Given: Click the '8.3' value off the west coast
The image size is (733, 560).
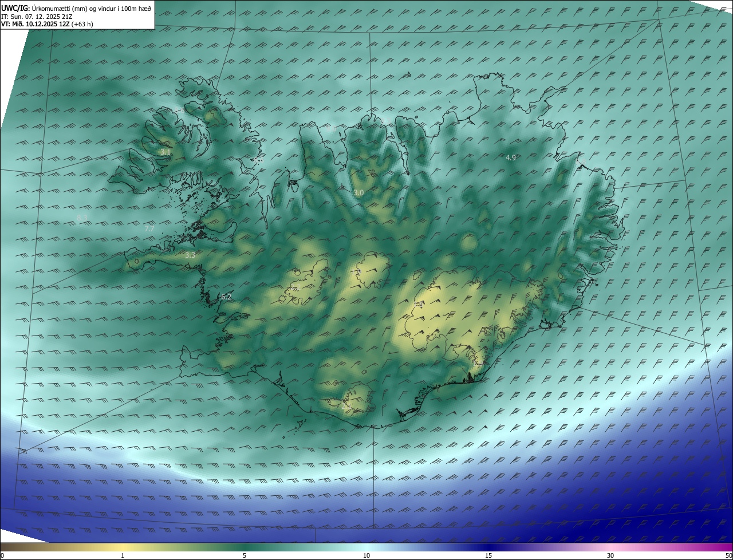Looking at the screenshot, I should (82, 218).
